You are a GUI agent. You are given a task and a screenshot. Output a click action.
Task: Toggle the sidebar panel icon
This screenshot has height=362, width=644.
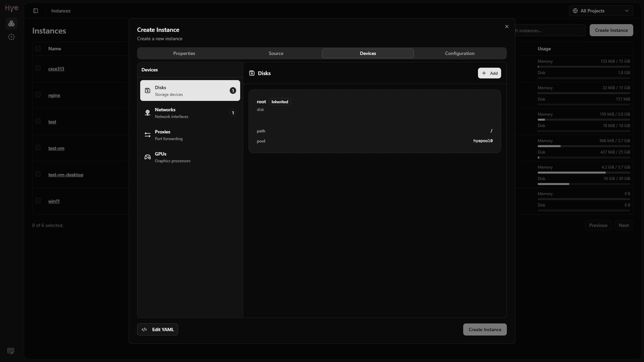point(35,11)
